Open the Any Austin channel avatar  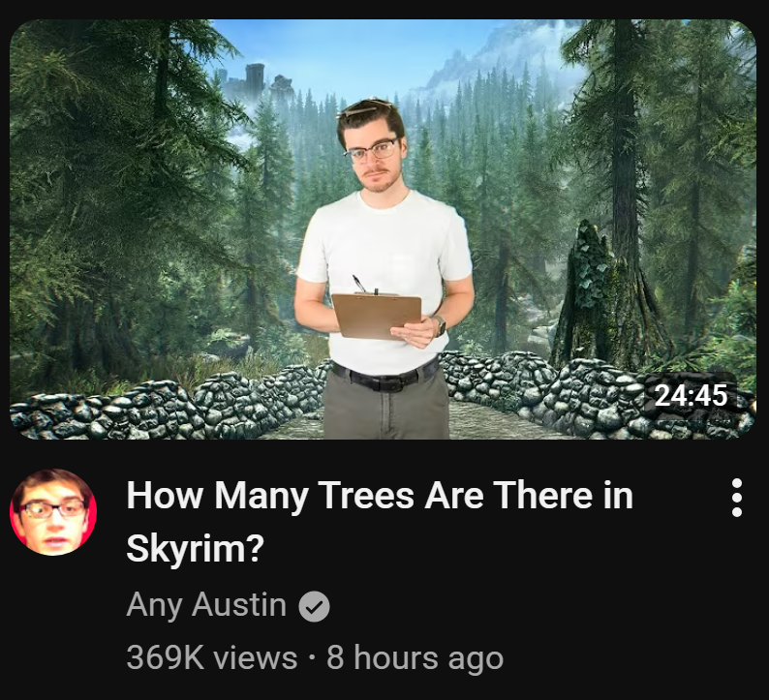click(x=53, y=512)
